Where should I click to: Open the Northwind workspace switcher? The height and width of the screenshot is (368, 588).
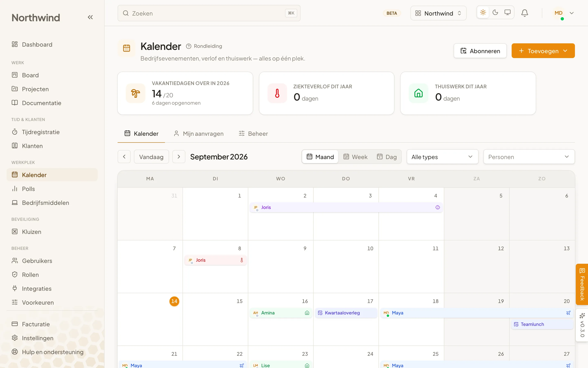(438, 13)
